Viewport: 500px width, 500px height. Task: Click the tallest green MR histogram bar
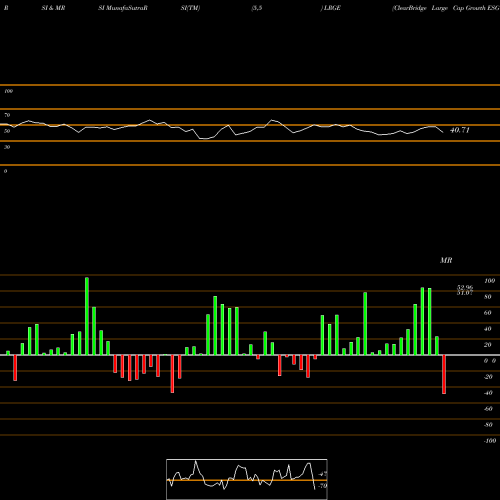coord(87,316)
